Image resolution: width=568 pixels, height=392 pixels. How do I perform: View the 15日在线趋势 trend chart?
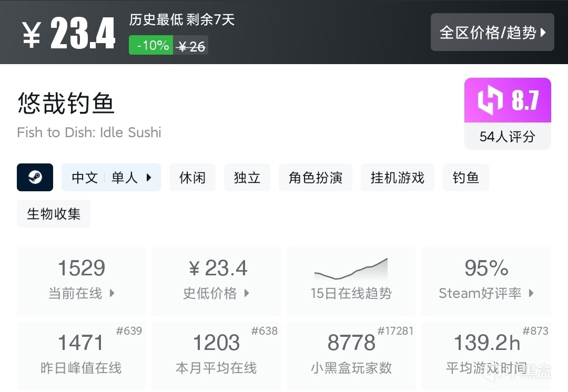click(351, 281)
